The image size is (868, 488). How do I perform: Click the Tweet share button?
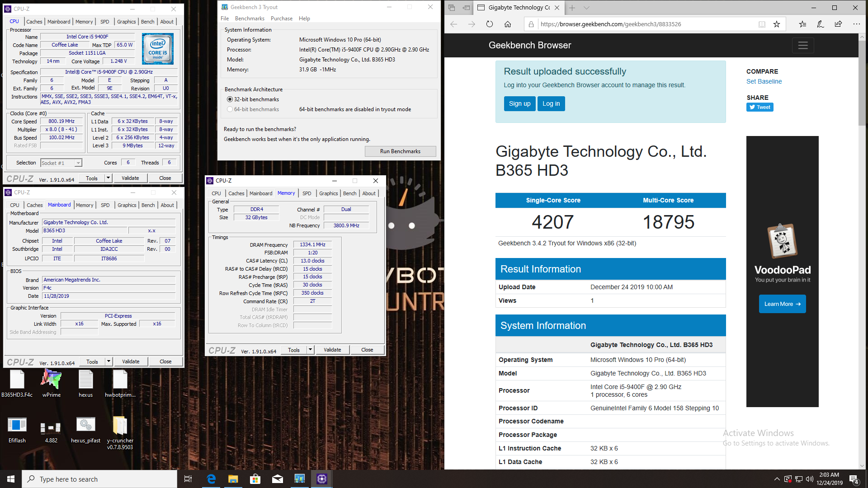[759, 107]
